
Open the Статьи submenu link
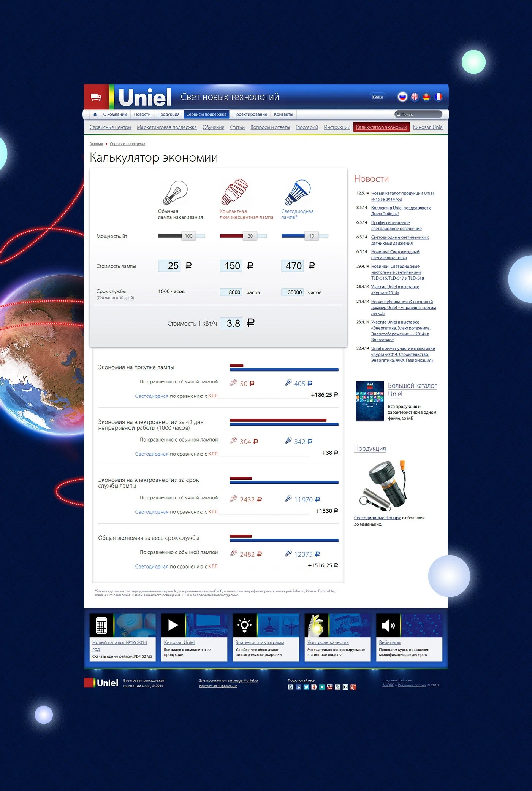click(237, 127)
